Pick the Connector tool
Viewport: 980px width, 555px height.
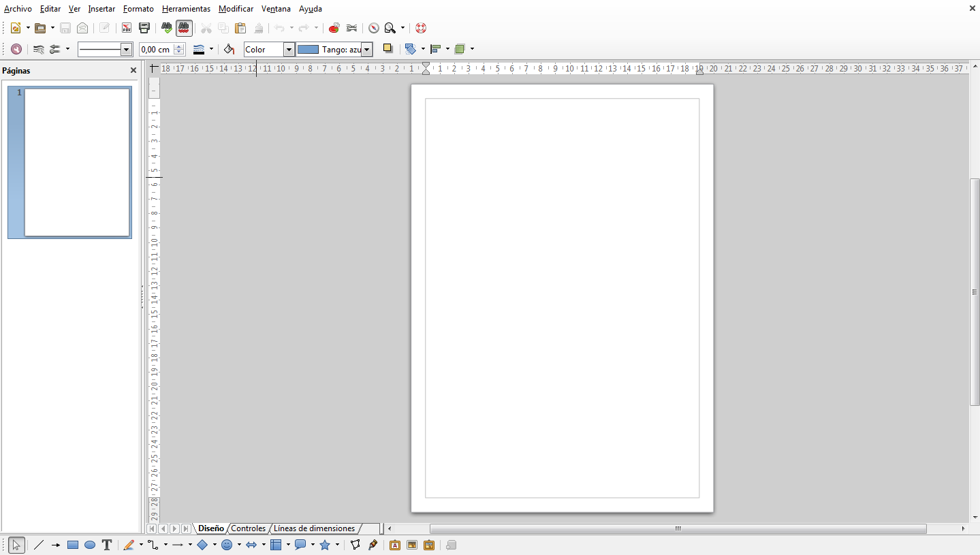coord(154,545)
